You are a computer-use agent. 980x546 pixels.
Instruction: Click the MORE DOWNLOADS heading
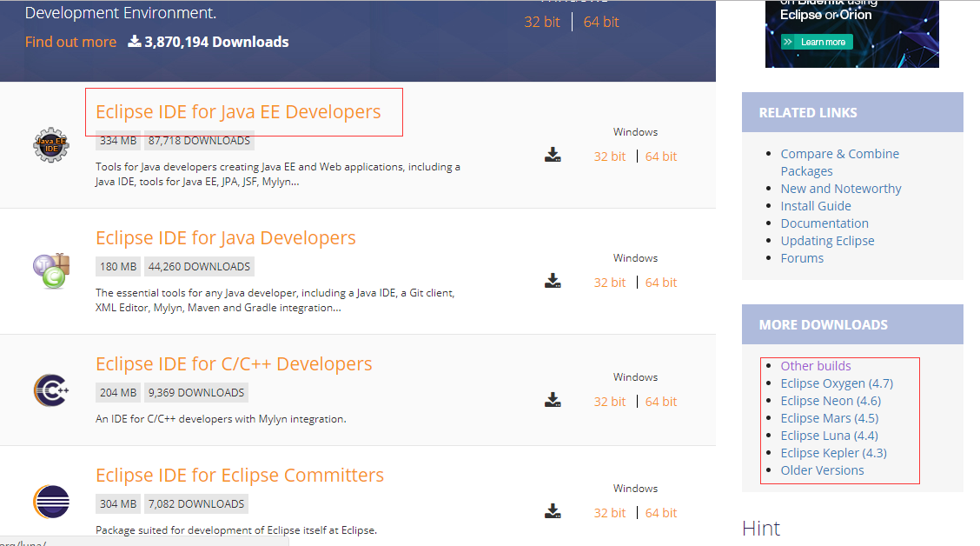(x=823, y=325)
